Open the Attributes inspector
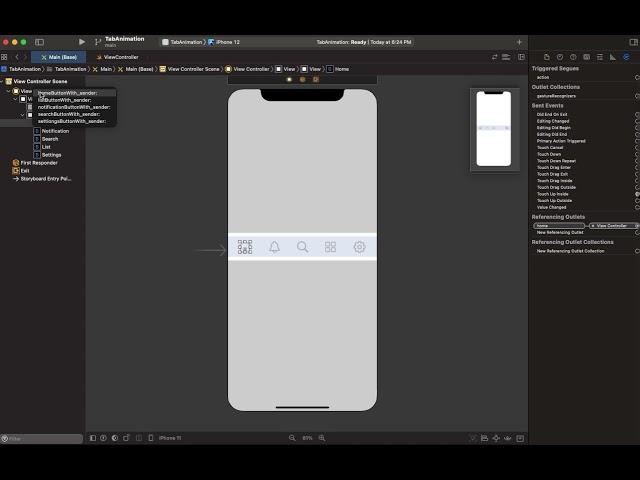The height and width of the screenshot is (480, 640). pos(600,57)
